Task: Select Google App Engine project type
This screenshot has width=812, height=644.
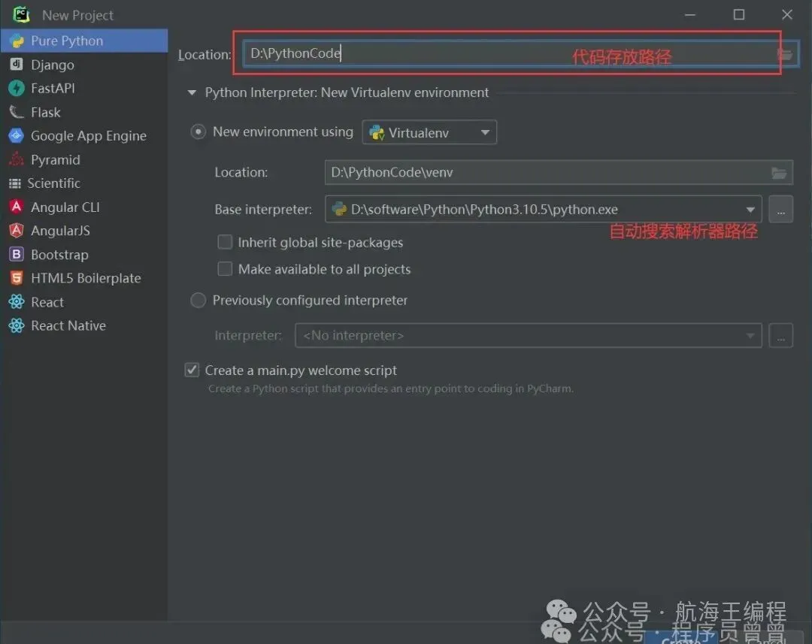Action: click(x=84, y=135)
